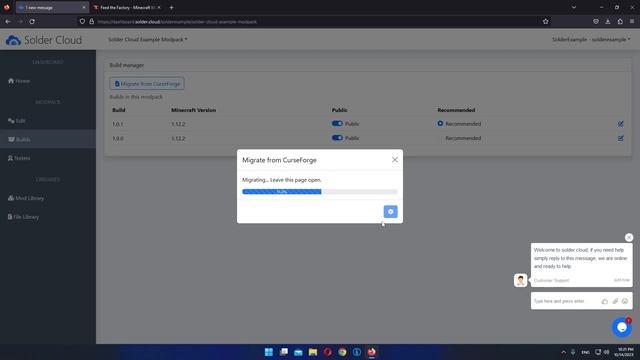Click the attachment paperclip icon in chat
Screen dimensions: 640x360
pyautogui.click(x=615, y=301)
